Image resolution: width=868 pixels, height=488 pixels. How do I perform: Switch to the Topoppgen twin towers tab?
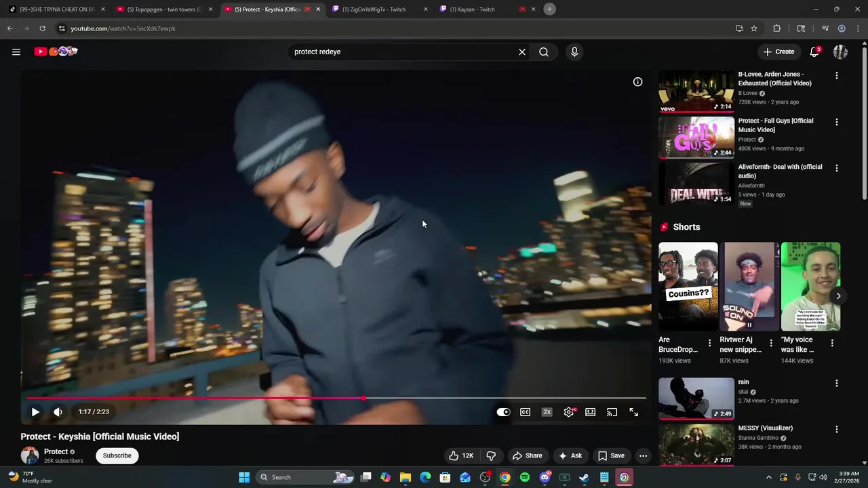click(x=164, y=9)
